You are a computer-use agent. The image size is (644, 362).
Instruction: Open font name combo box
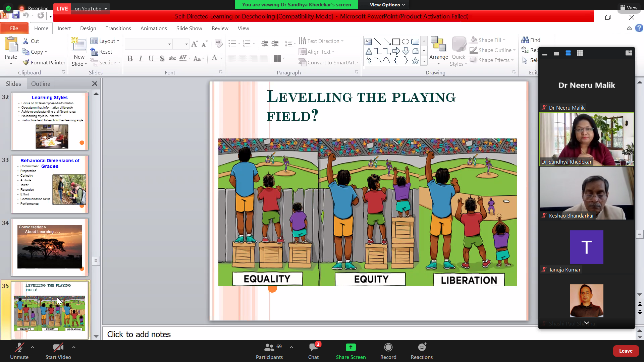(148, 44)
